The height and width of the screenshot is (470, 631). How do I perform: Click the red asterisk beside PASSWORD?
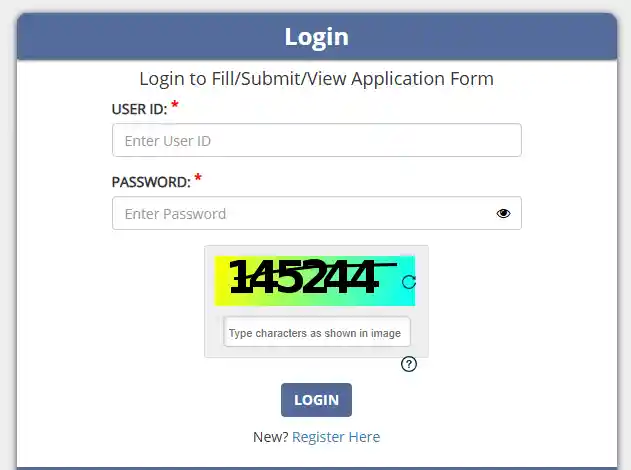pos(198,179)
